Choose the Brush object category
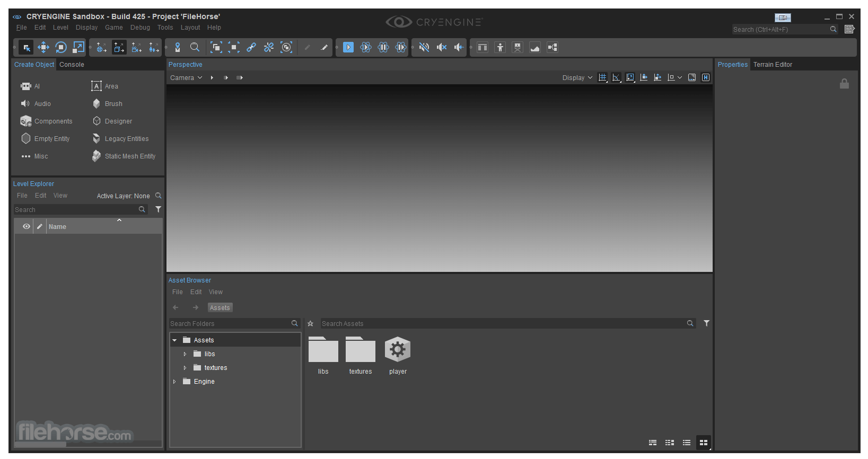868x459 pixels. 108,104
